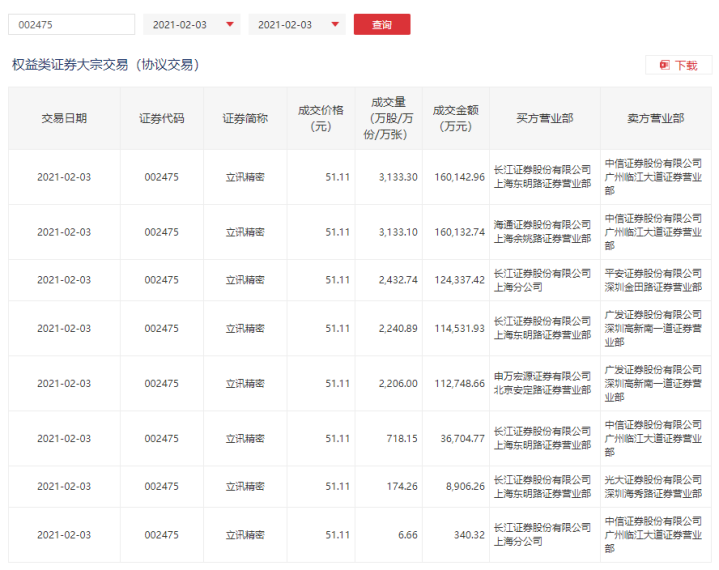Click the stock code input field 002475
The height and width of the screenshot is (570, 719).
72,25
